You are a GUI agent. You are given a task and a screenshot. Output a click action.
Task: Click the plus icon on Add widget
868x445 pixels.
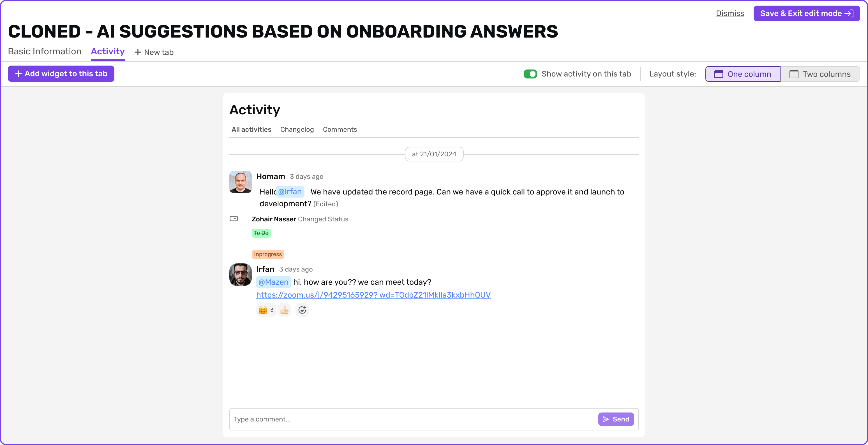pos(19,73)
